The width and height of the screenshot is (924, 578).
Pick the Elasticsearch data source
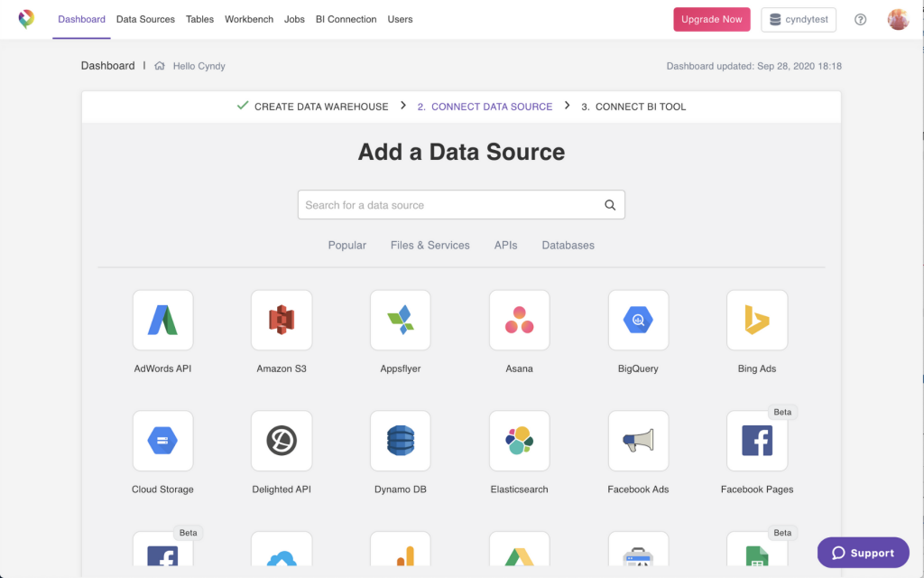(x=519, y=441)
